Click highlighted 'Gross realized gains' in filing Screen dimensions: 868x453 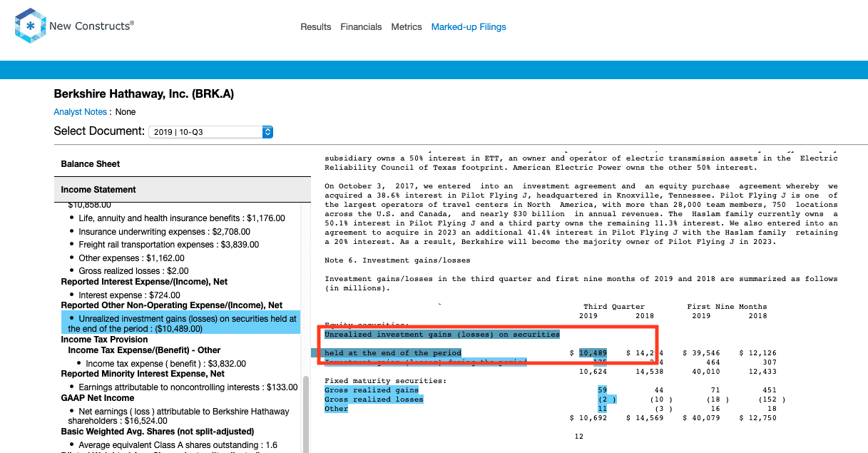372,390
